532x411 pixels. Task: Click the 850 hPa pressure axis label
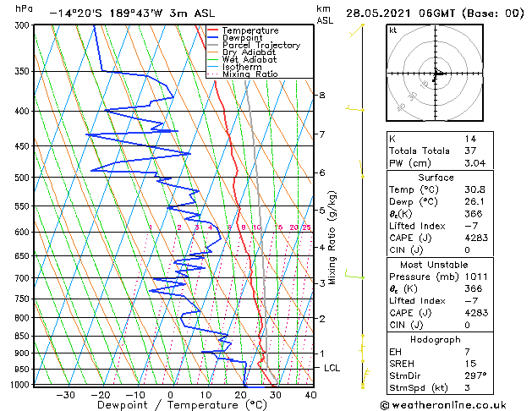(x=22, y=336)
